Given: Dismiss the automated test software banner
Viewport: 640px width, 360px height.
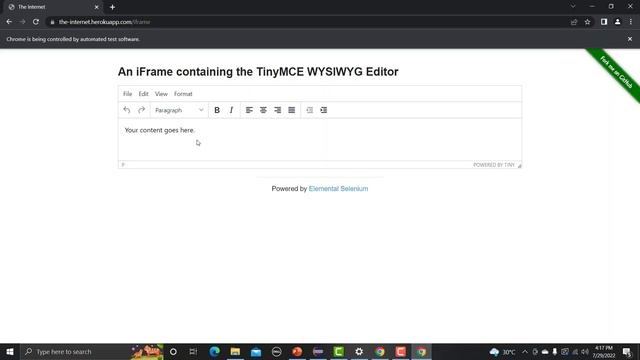Looking at the screenshot, I should tap(630, 39).
